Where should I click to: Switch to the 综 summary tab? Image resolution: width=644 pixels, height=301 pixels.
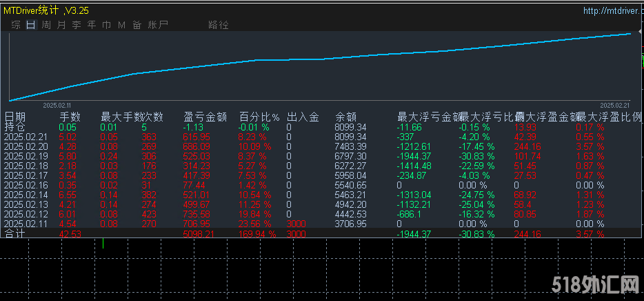pyautogui.click(x=15, y=25)
